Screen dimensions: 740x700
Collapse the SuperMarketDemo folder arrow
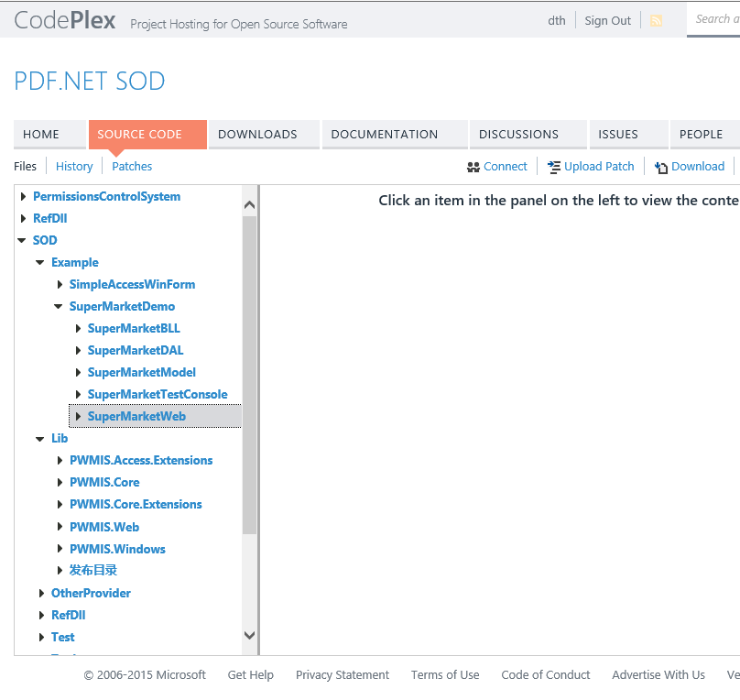tap(59, 306)
